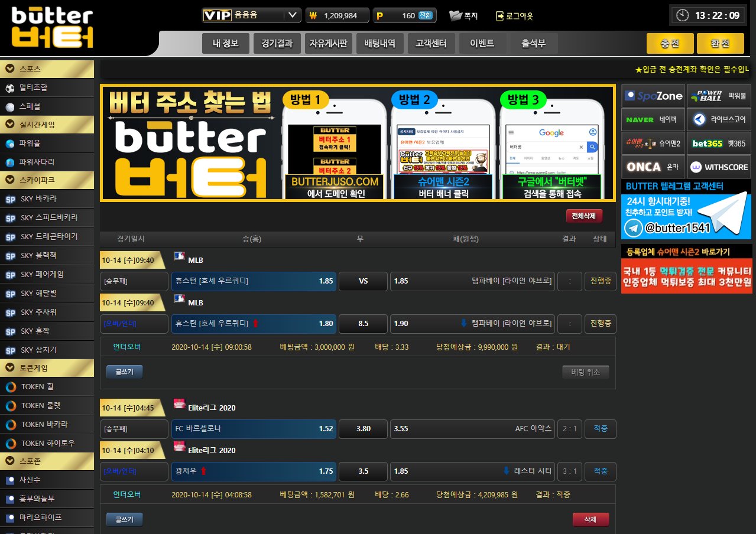756x534 pixels.
Task: Click the 배팅 취소 cancel bet button
Action: (x=585, y=372)
